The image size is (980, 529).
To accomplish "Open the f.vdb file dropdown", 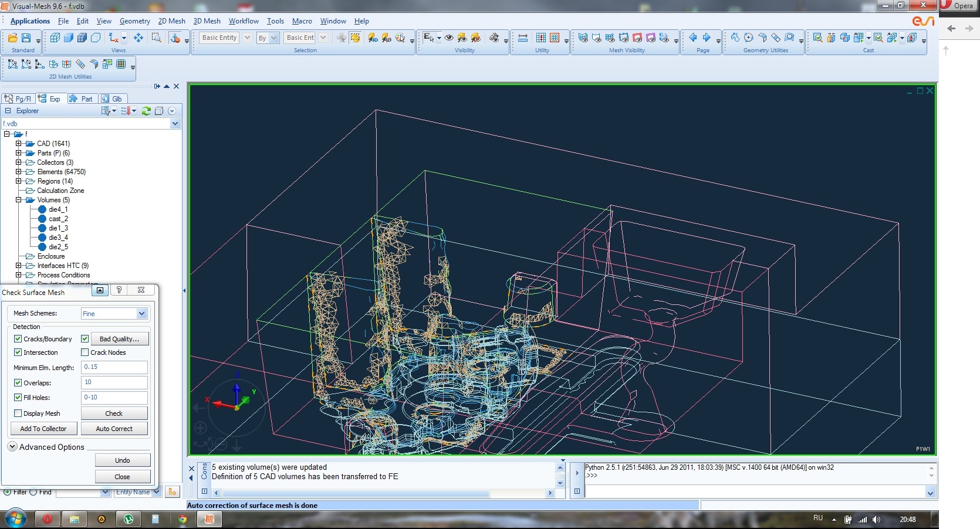I will tap(175, 124).
